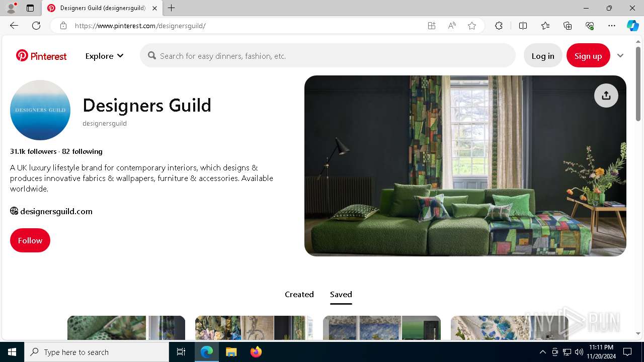Viewport: 644px width, 362px height.
Task: Click the share icon on cover image
Action: 606,95
